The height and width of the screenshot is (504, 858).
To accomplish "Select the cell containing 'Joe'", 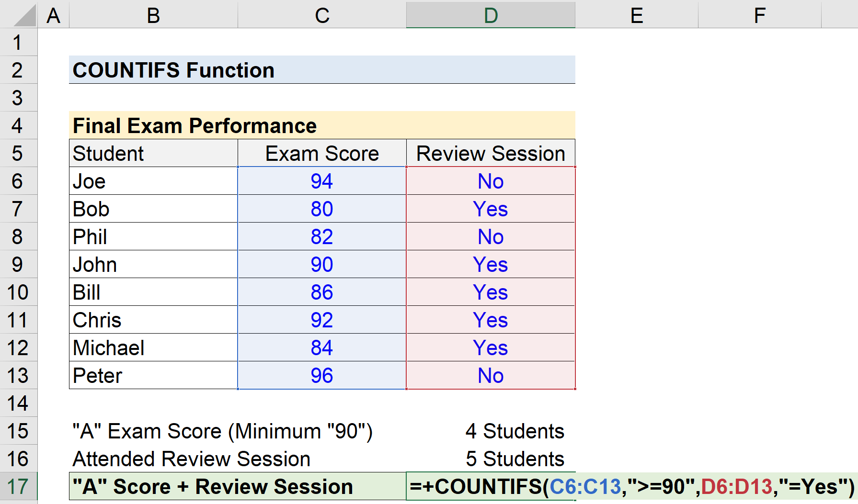I will (153, 181).
